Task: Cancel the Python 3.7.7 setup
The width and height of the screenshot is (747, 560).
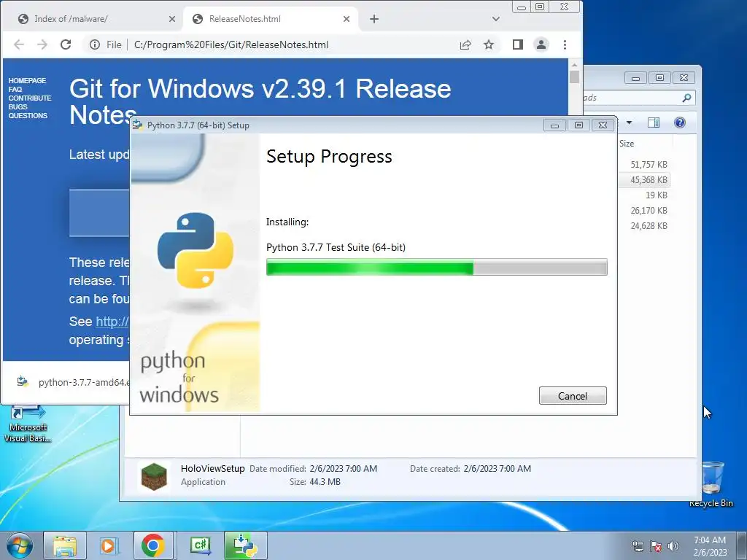Action: point(573,396)
